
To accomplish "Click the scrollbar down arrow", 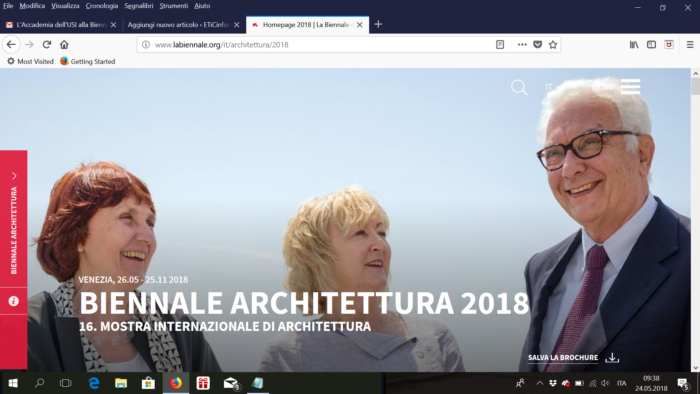I will pyautogui.click(x=696, y=368).
